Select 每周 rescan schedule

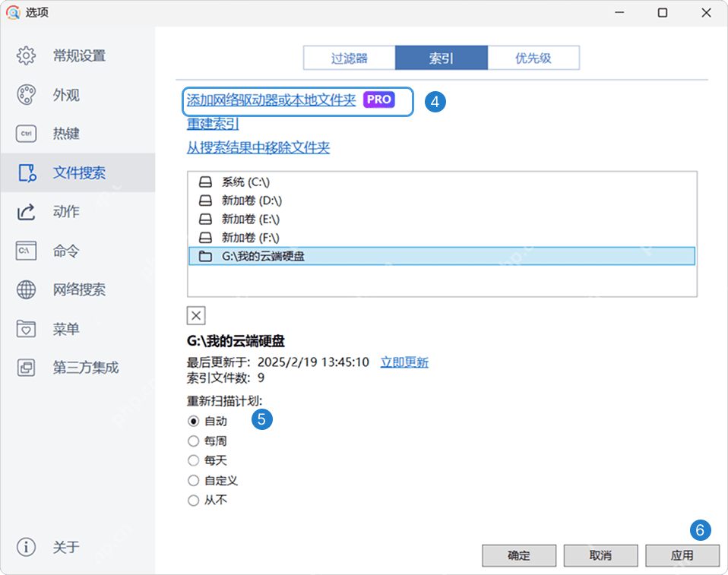(193, 441)
